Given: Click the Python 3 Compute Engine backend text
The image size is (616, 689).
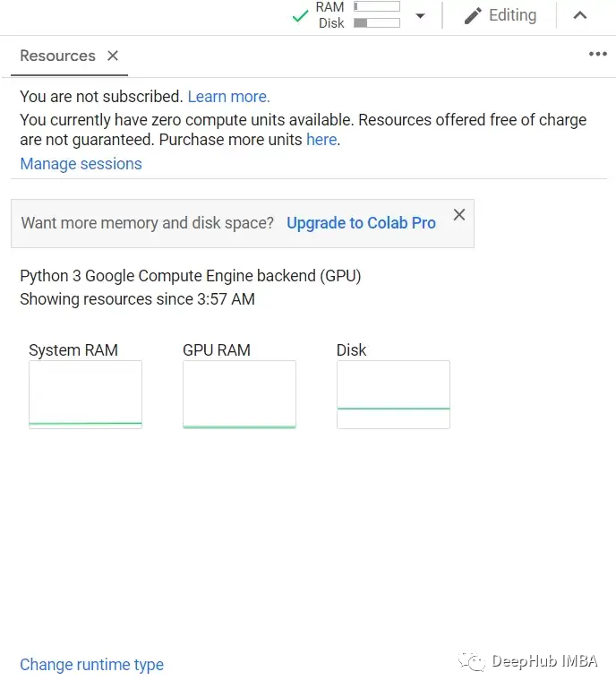Looking at the screenshot, I should tap(191, 276).
